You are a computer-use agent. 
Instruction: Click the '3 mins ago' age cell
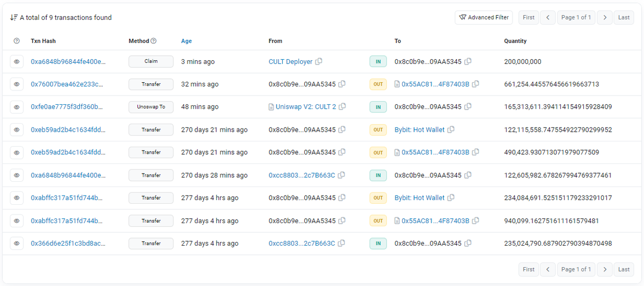[x=198, y=62]
